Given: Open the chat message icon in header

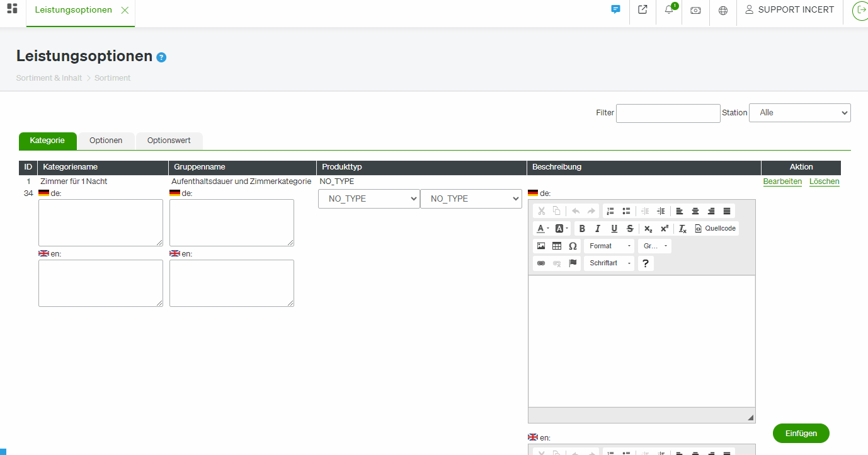Looking at the screenshot, I should pyautogui.click(x=616, y=9).
